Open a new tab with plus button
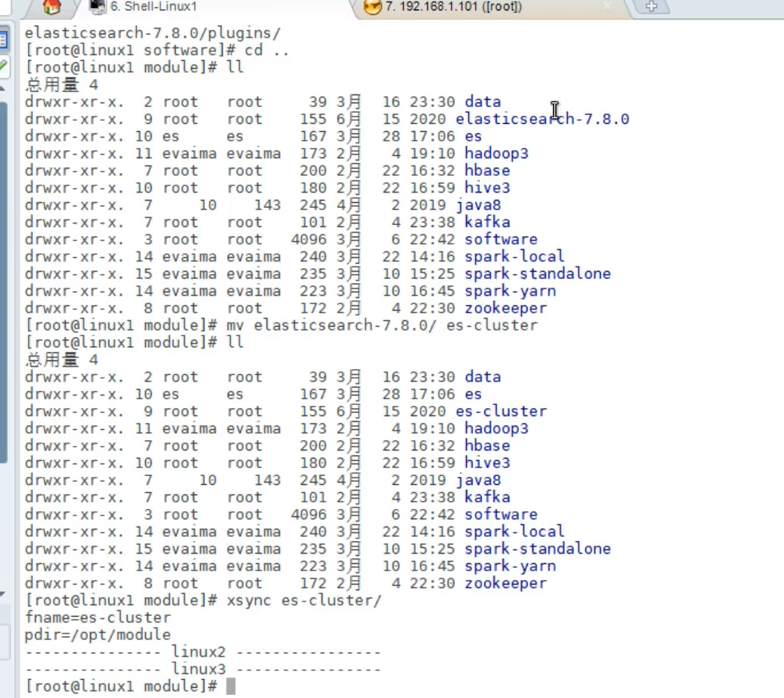 coord(651,7)
